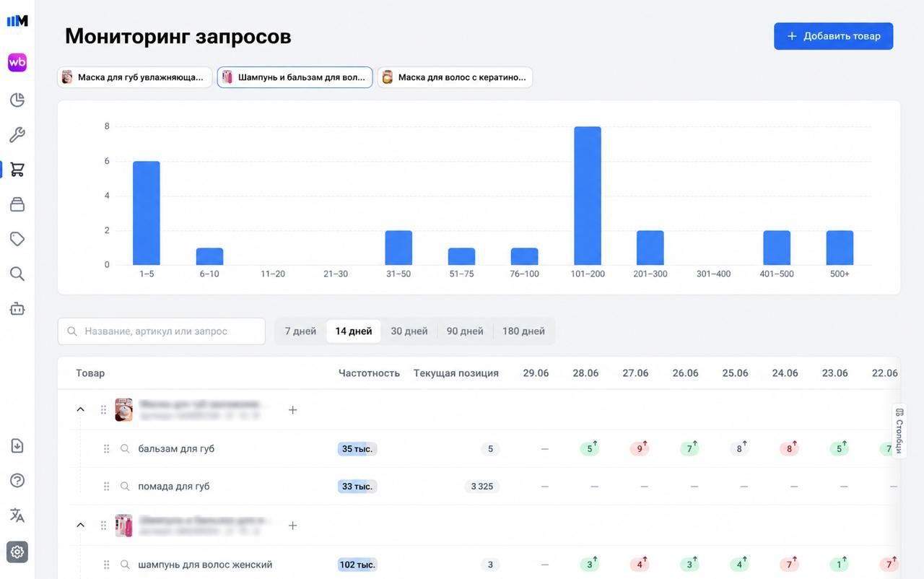This screenshot has width=924, height=579.
Task: Select the Маска для волос с кератином tab
Action: [x=455, y=77]
